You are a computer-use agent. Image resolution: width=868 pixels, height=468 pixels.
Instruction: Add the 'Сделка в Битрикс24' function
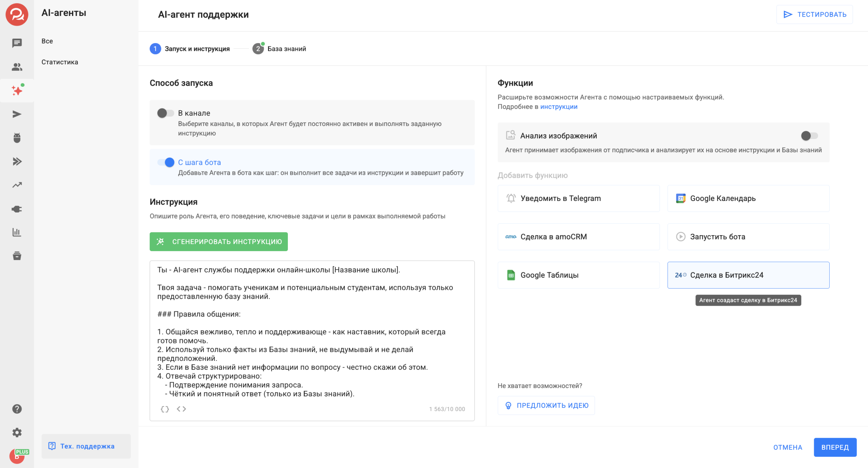[748, 275]
